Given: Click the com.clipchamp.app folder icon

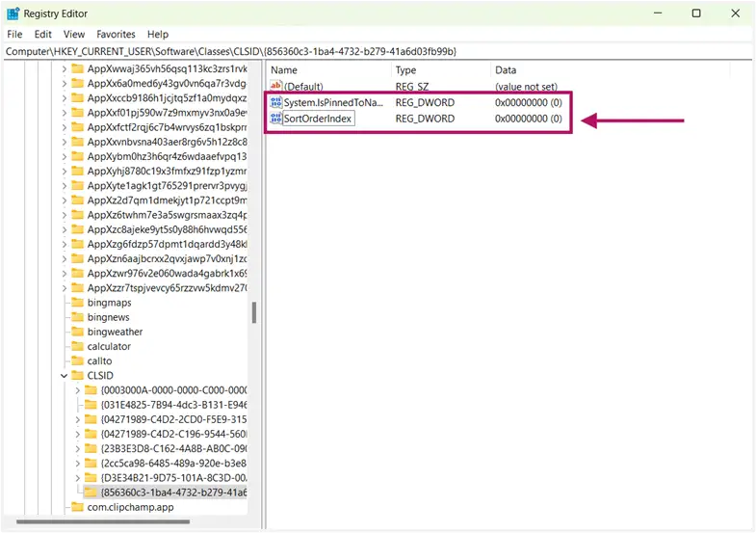Looking at the screenshot, I should coord(77,507).
